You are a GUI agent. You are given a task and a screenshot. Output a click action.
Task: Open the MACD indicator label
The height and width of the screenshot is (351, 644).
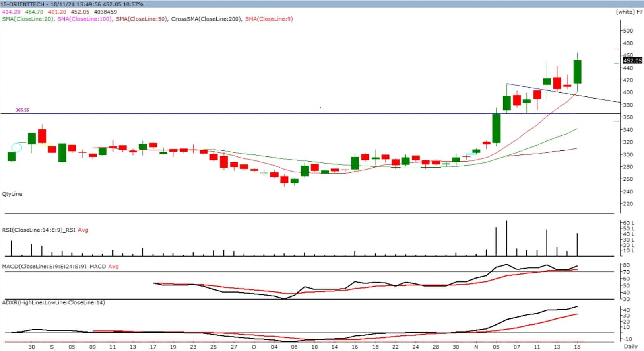54,266
